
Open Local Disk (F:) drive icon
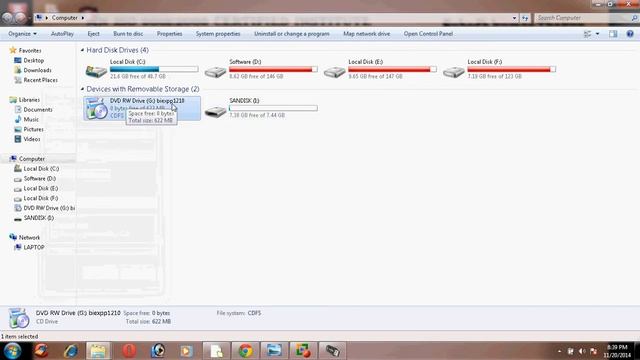pyautogui.click(x=453, y=72)
